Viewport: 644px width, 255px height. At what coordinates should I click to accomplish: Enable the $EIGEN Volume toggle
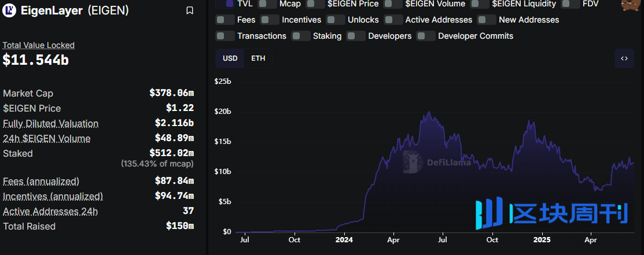393,3
